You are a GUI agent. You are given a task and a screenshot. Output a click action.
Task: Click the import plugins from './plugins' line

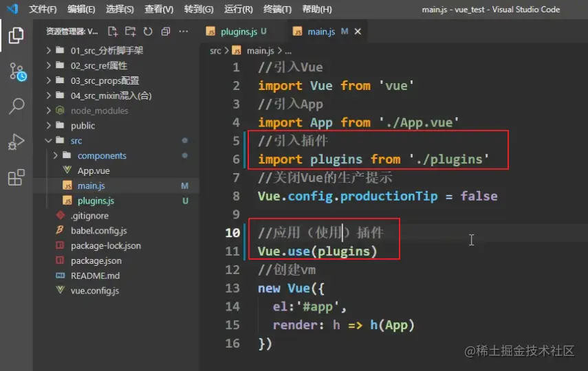point(373,159)
